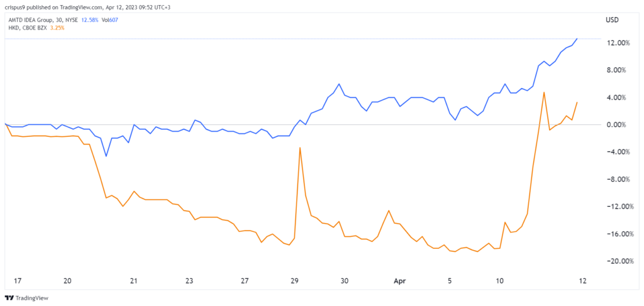The image size is (644, 306).
Task: Click the TradingView logo icon
Action: (x=9, y=298)
